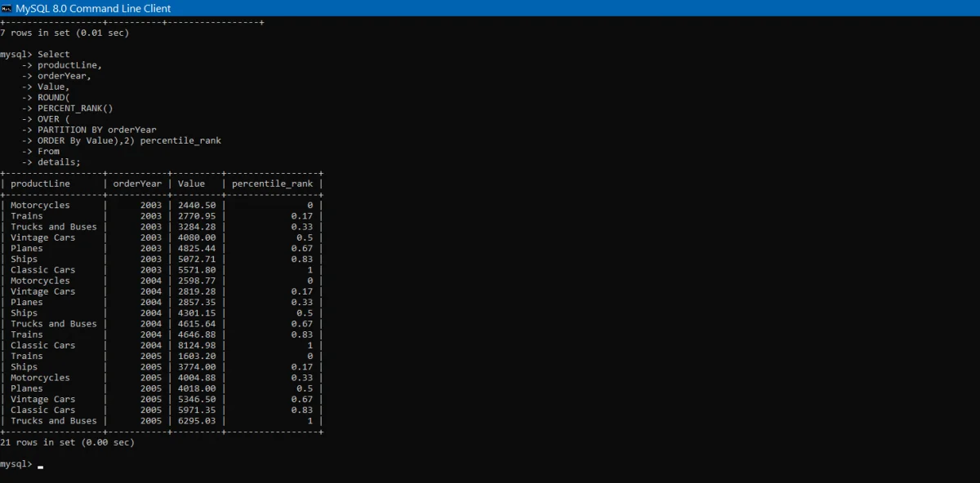
Task: Select the value 2819.28
Action: pos(197,291)
